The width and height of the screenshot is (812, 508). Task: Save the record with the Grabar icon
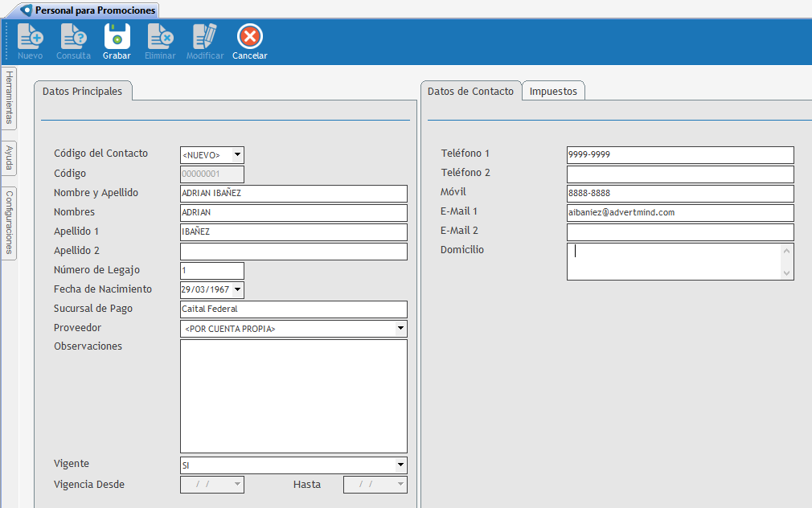point(117,38)
